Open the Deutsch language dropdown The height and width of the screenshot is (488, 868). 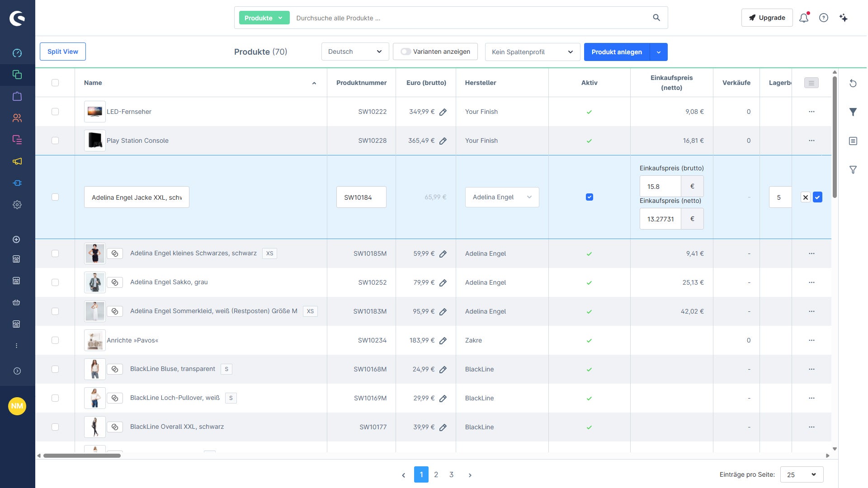(x=355, y=52)
